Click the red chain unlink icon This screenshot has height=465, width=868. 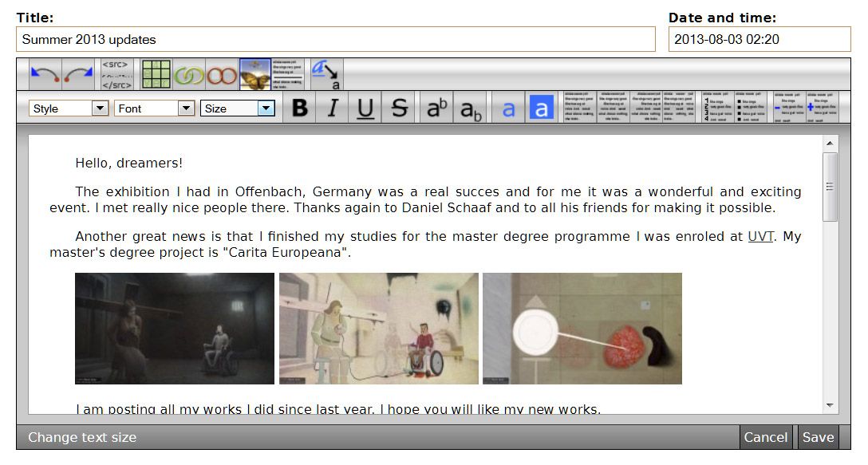[x=223, y=75]
